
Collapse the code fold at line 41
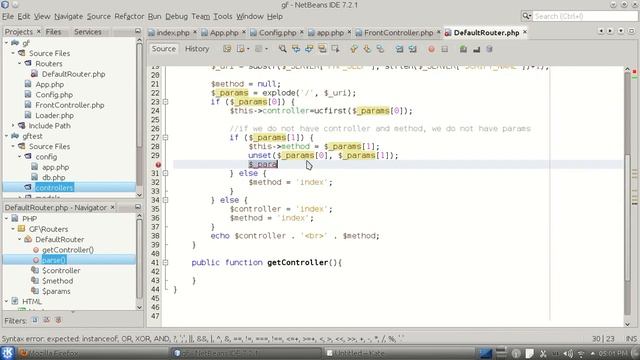pyautogui.click(x=165, y=262)
